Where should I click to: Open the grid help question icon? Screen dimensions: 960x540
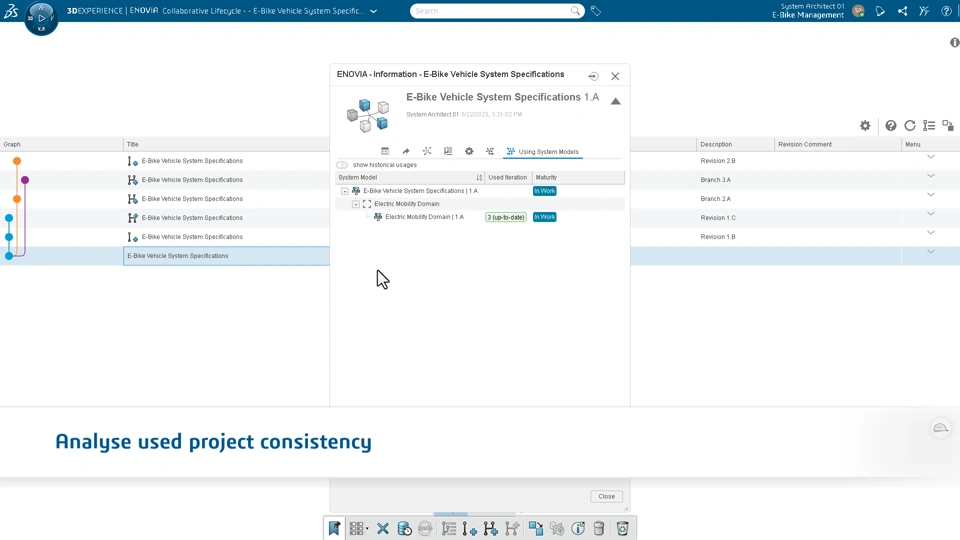point(891,126)
